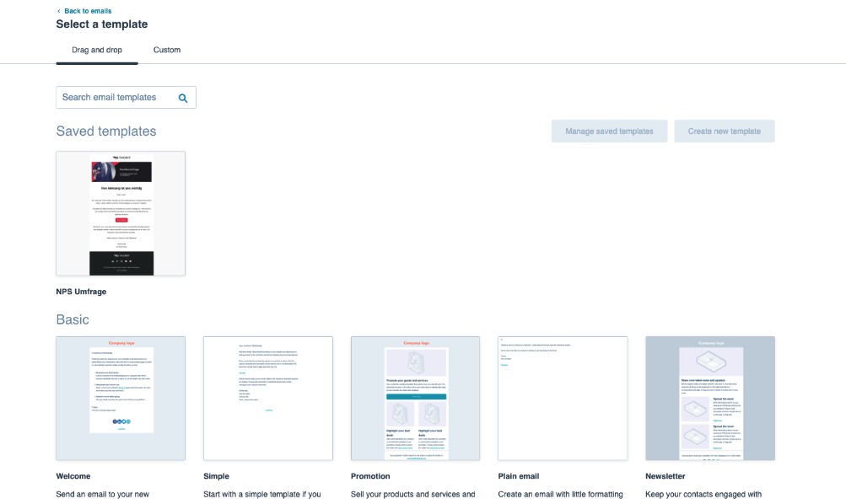This screenshot has width=846, height=504.
Task: Switch to the Drag and drop tab
Action: click(x=97, y=50)
